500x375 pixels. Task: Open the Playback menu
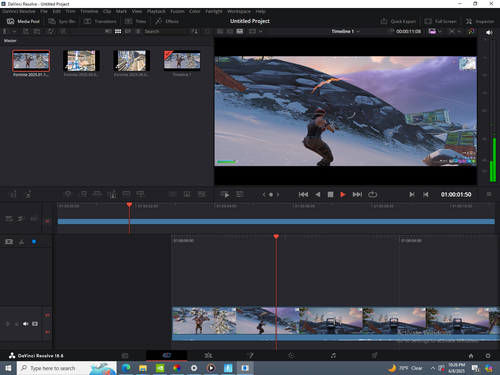click(156, 11)
